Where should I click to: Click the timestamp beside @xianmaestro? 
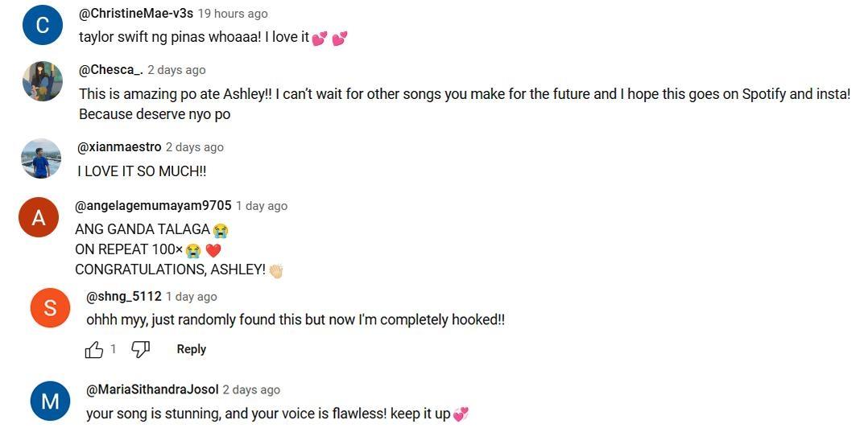(195, 147)
